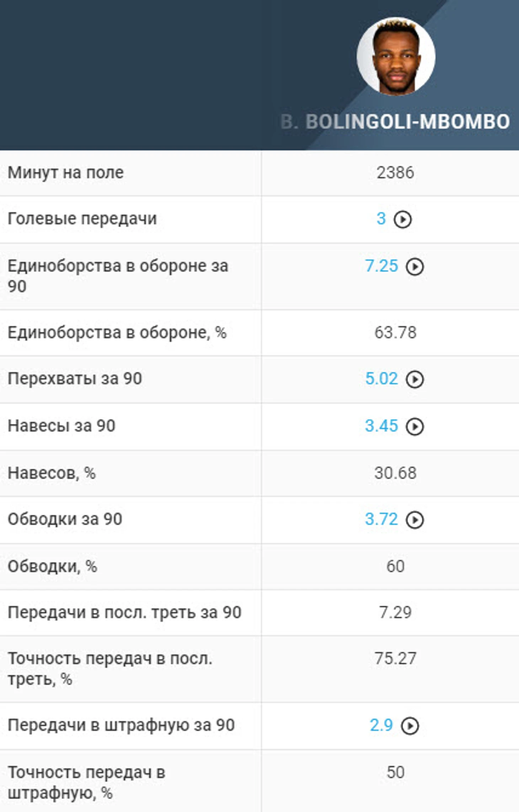Play video for Голевые передачи stat

pyautogui.click(x=402, y=219)
